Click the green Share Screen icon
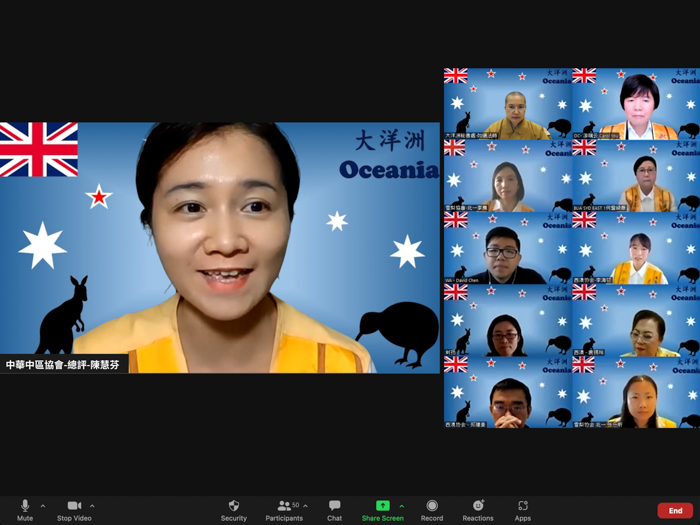Screen dimensions: 700x525 tap(383, 505)
